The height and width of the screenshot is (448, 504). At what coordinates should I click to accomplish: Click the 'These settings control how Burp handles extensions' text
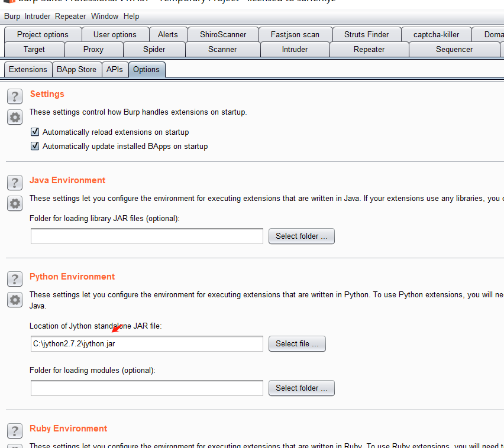[138, 112]
